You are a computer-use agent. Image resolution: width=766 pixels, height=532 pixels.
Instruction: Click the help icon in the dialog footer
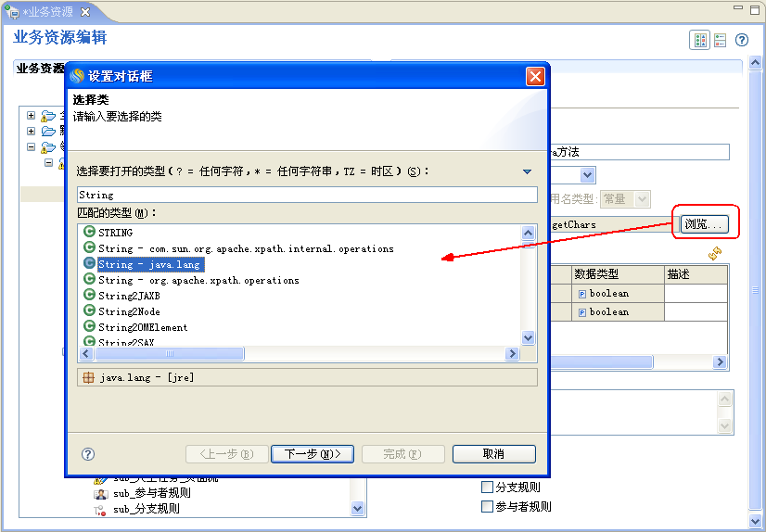[88, 454]
